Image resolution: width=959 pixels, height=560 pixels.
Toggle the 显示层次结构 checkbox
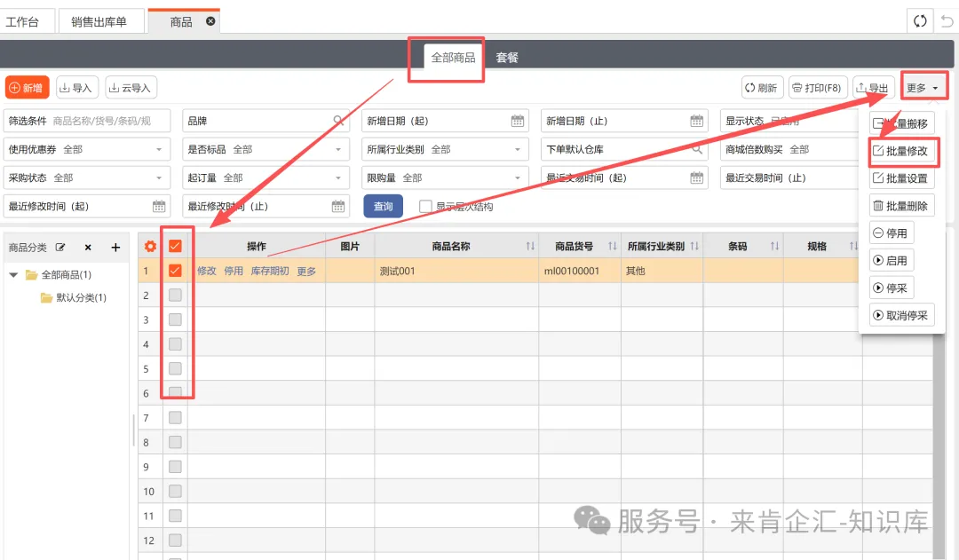(426, 206)
